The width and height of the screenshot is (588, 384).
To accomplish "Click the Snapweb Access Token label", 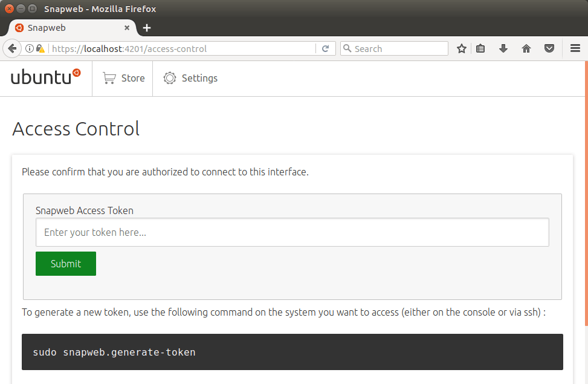I will (85, 210).
